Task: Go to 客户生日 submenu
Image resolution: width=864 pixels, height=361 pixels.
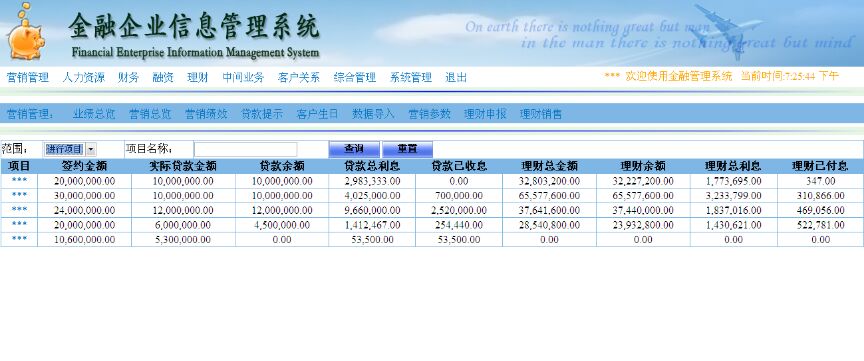Action: pyautogui.click(x=317, y=114)
